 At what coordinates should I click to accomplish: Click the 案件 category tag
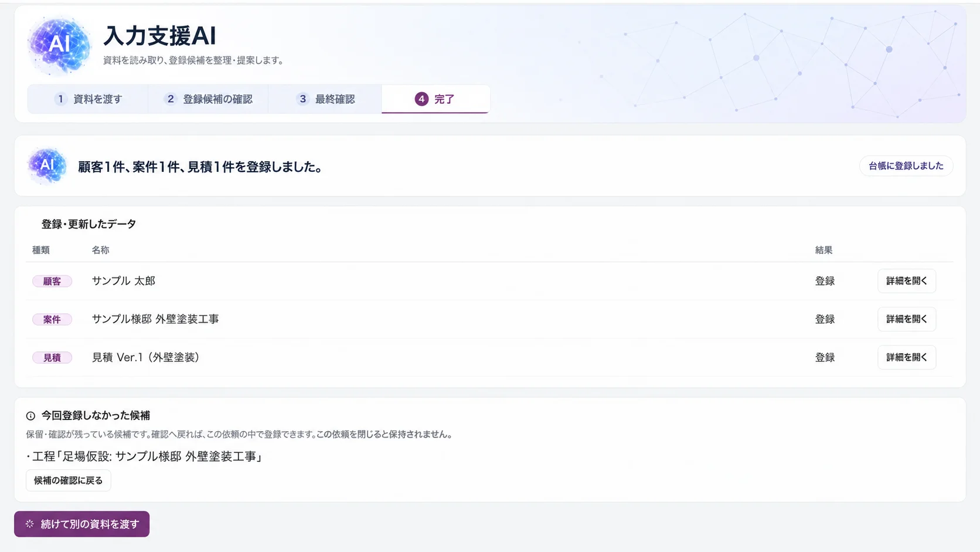(52, 320)
